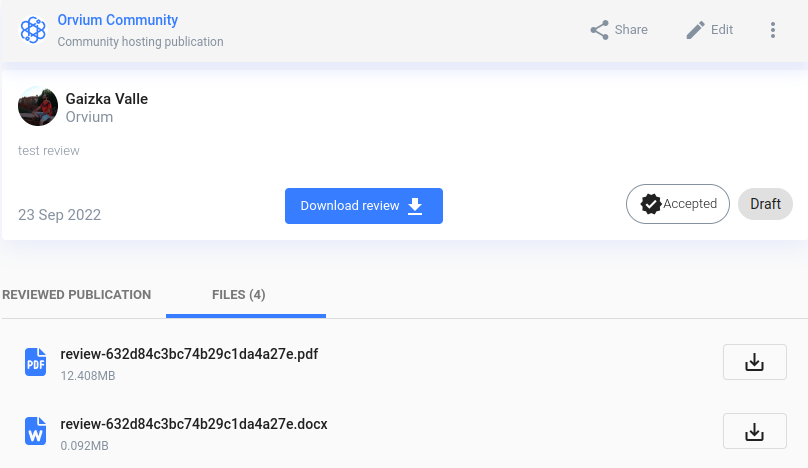808x468 pixels.
Task: Click the Share button label
Action: (x=631, y=30)
